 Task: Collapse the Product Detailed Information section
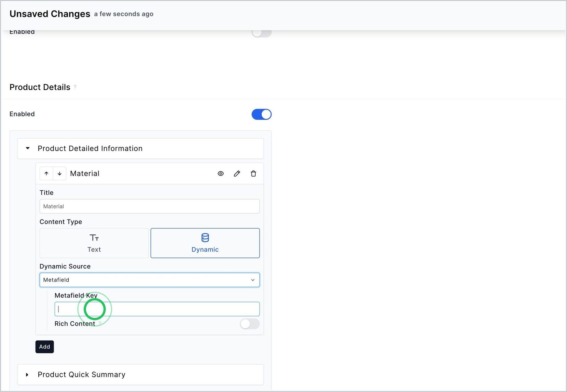point(141,148)
